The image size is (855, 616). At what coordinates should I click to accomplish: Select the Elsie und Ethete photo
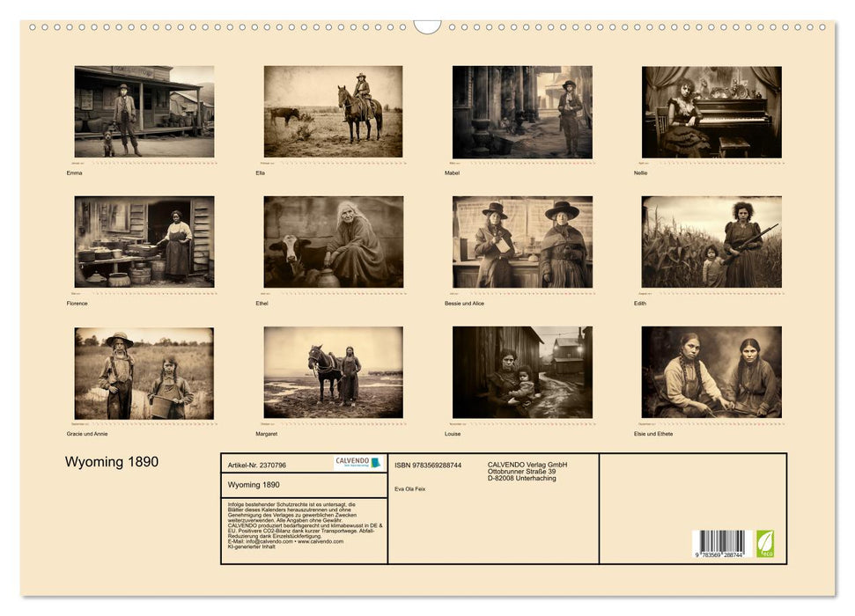click(711, 372)
